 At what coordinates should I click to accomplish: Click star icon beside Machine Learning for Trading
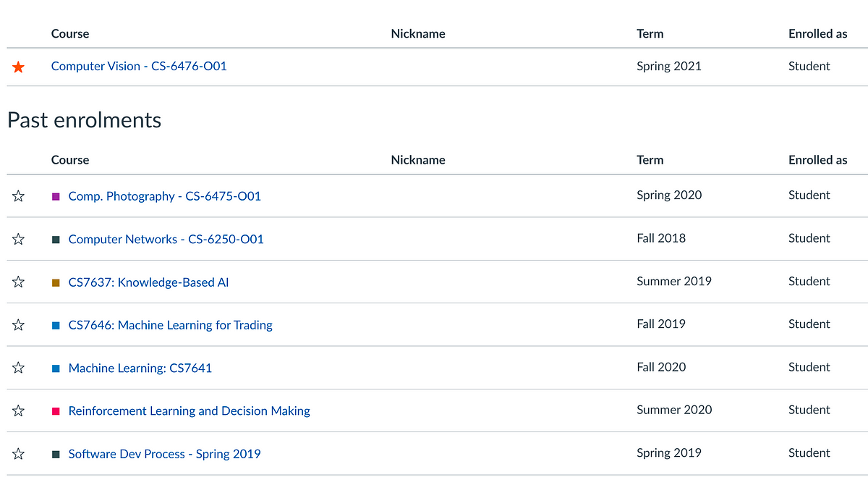tap(18, 325)
